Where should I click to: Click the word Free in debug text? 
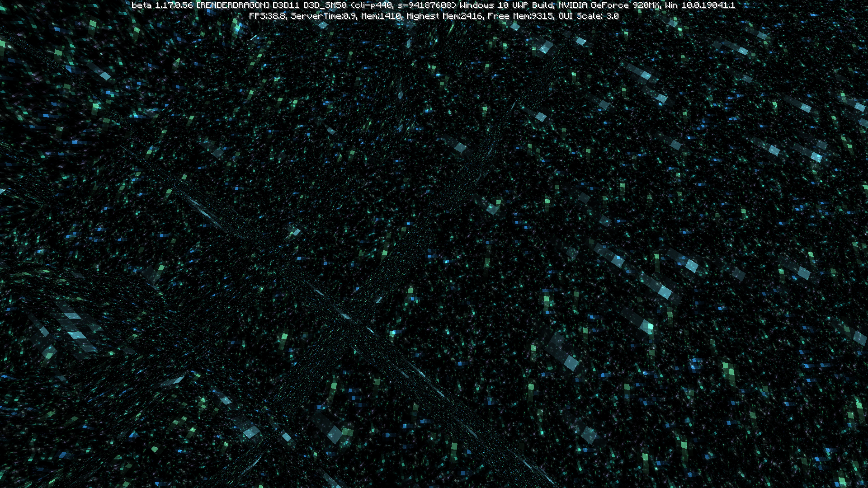point(498,16)
